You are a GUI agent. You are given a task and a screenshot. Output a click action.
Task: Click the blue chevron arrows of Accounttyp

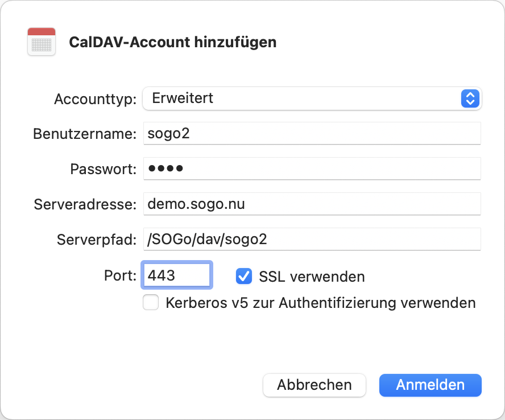pyautogui.click(x=469, y=98)
